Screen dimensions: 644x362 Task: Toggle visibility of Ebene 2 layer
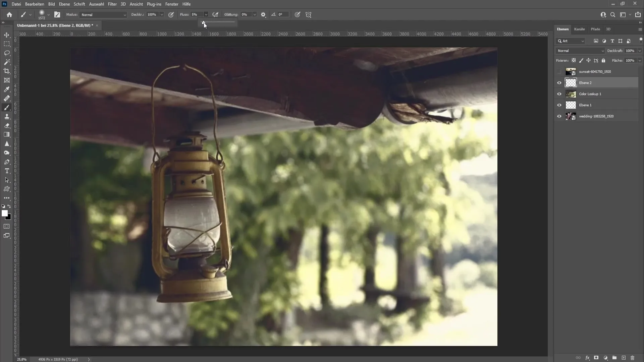pyautogui.click(x=559, y=83)
